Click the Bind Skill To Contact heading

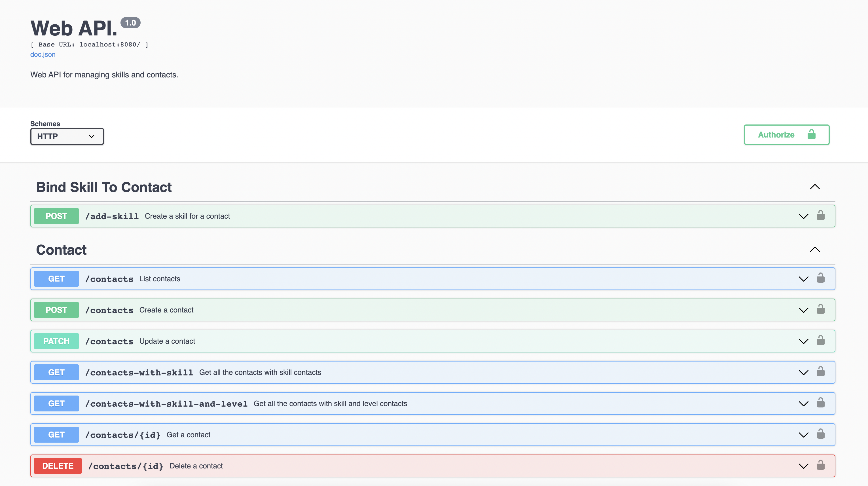click(104, 187)
